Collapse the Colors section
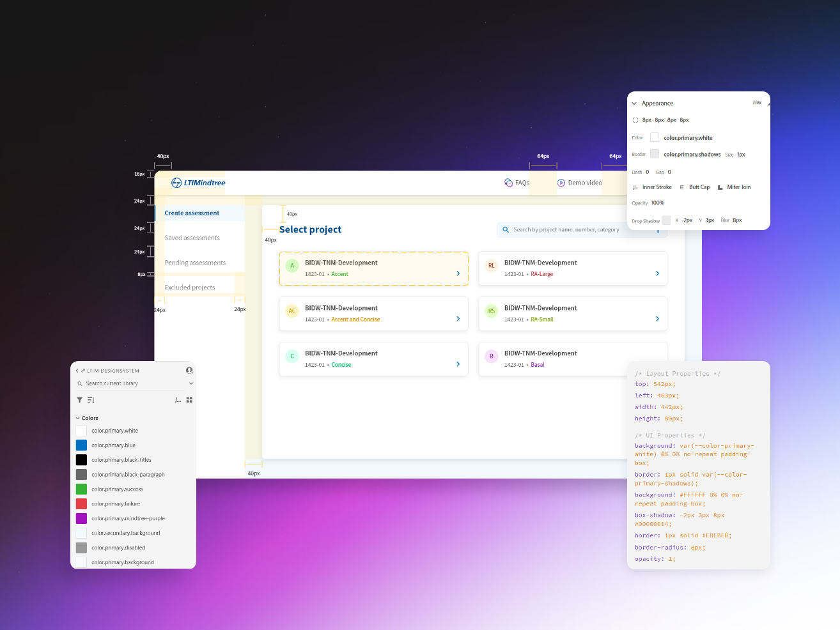The image size is (840, 630). click(78, 419)
